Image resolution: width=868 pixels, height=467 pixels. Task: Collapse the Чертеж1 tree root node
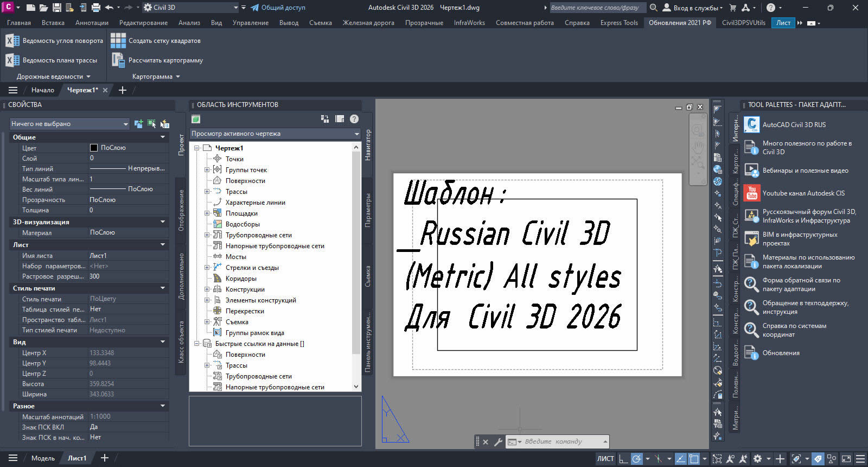point(196,148)
